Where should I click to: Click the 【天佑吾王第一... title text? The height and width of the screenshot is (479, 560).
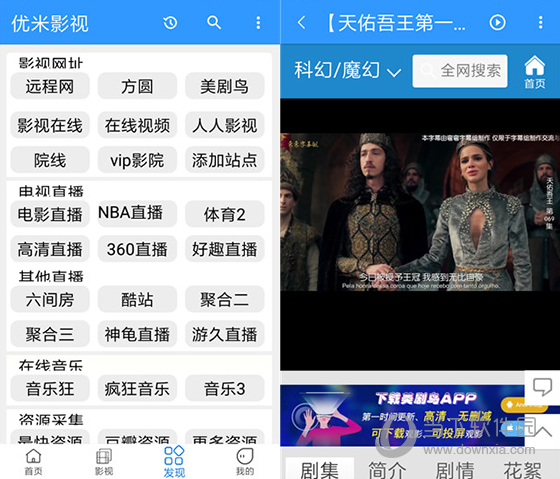tap(395, 23)
